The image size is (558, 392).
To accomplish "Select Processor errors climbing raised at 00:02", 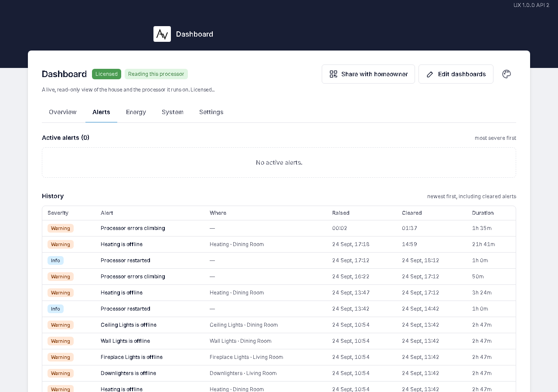I will pos(133,228).
